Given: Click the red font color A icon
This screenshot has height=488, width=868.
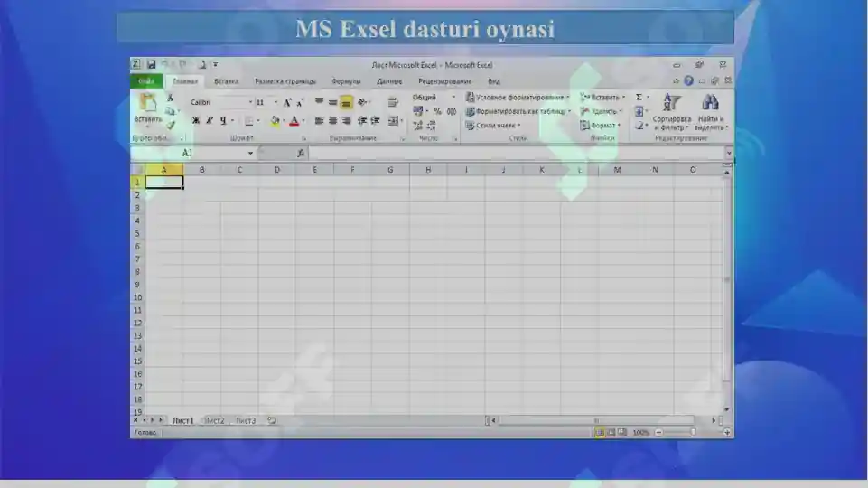Looking at the screenshot, I should 294,121.
